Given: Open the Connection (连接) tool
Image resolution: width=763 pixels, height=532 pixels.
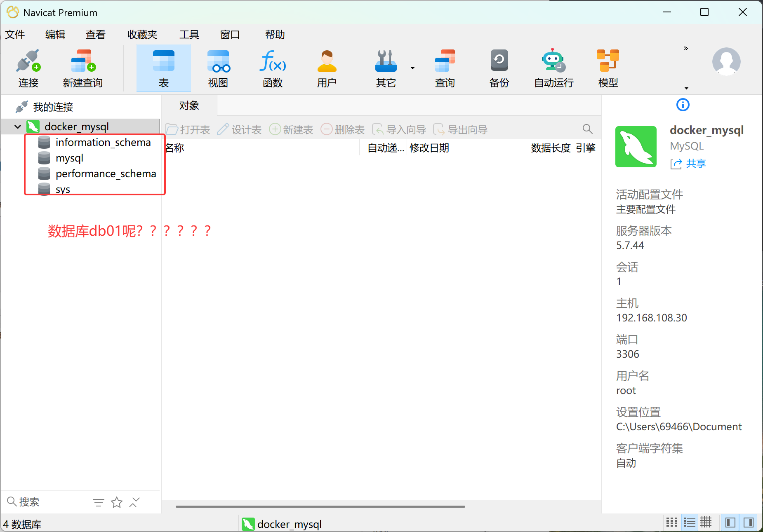Looking at the screenshot, I should pos(28,68).
